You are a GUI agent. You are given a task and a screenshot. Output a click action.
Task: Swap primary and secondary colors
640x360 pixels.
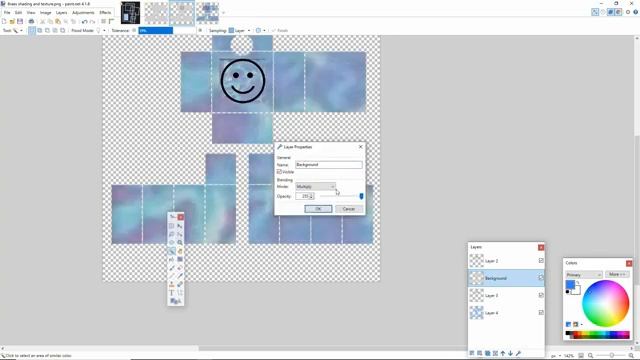click(x=578, y=282)
